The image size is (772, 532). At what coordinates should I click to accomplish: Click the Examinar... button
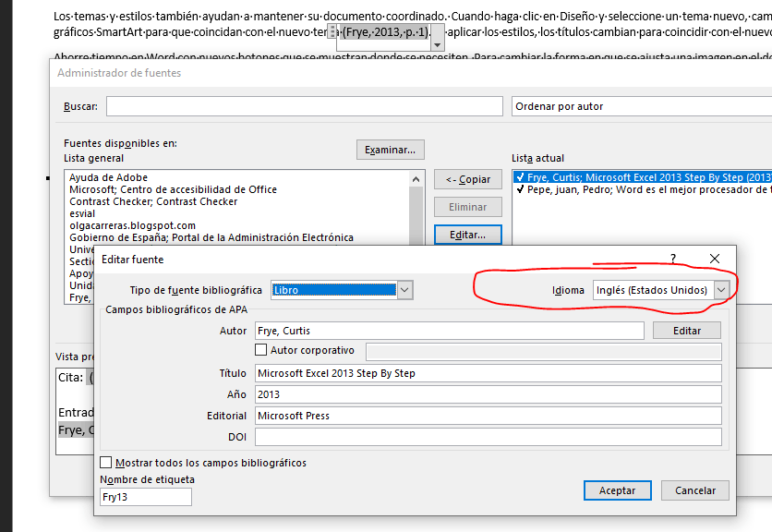(391, 150)
